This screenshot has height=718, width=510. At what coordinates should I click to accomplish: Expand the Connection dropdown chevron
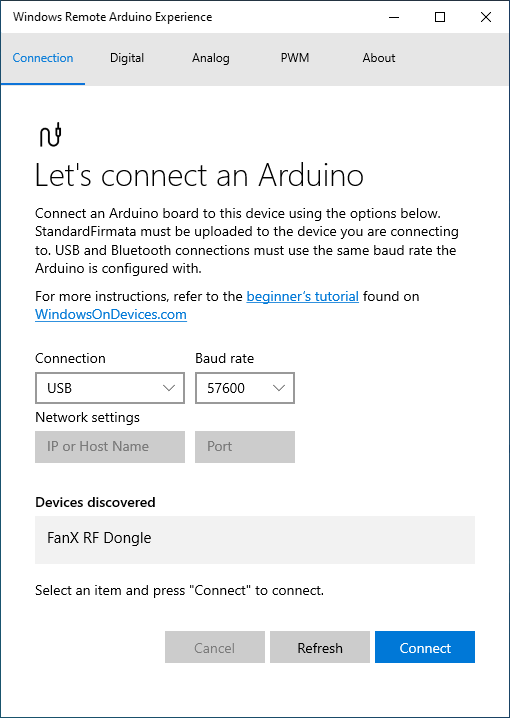pyautogui.click(x=169, y=388)
